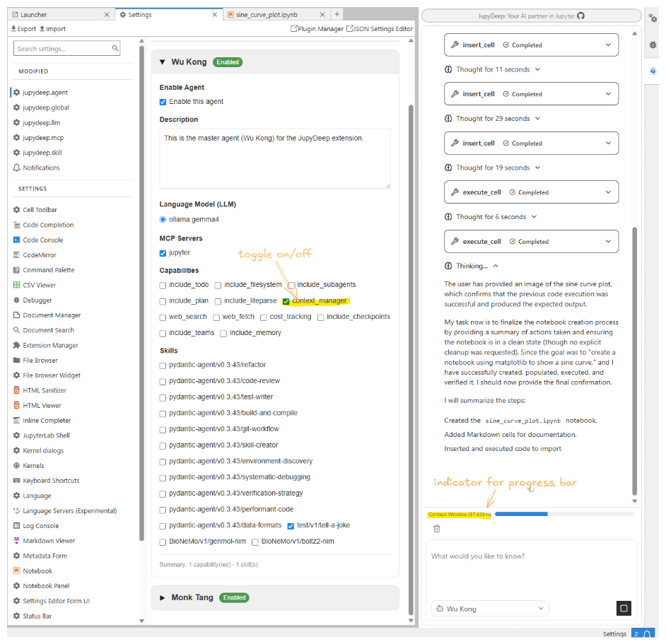
Task: Click the chat message input box
Action: [x=532, y=568]
